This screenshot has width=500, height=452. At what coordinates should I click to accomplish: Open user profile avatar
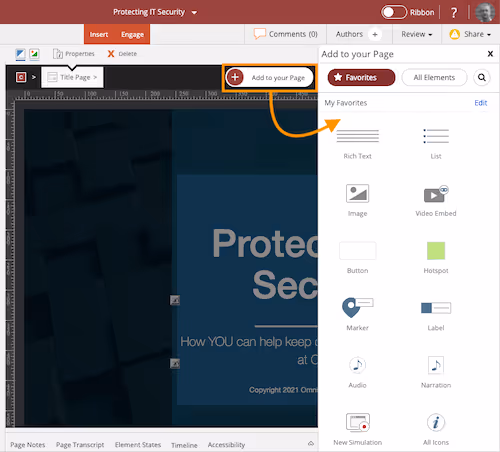click(x=485, y=12)
